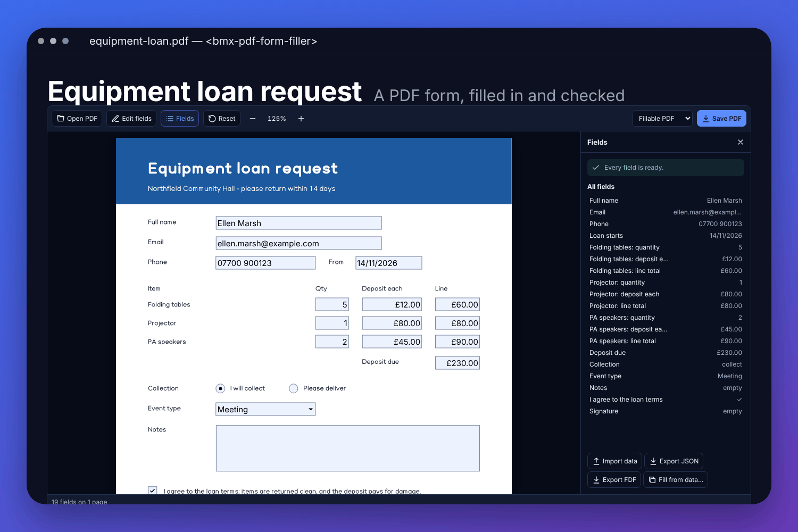Select 'Notes' row in fields list
The width and height of the screenshot is (798, 532).
click(x=666, y=388)
